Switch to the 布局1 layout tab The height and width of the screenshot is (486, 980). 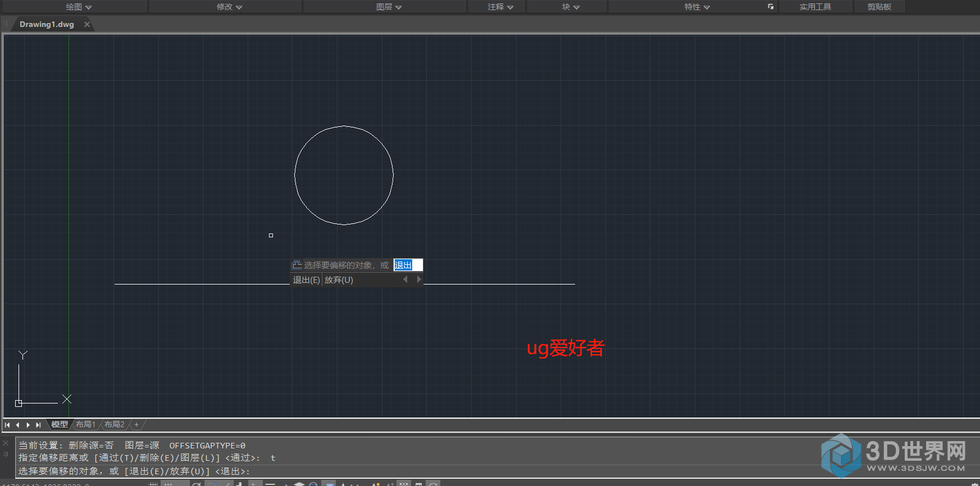click(x=85, y=425)
